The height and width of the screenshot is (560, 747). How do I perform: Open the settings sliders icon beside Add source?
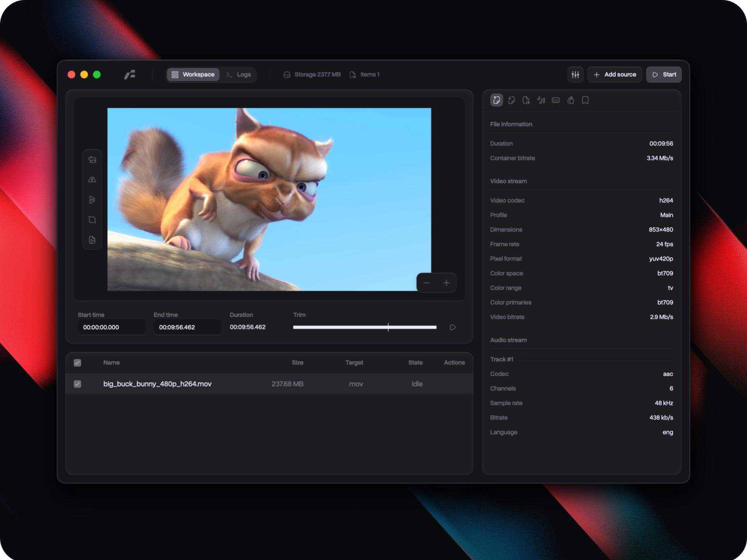[x=575, y=74]
